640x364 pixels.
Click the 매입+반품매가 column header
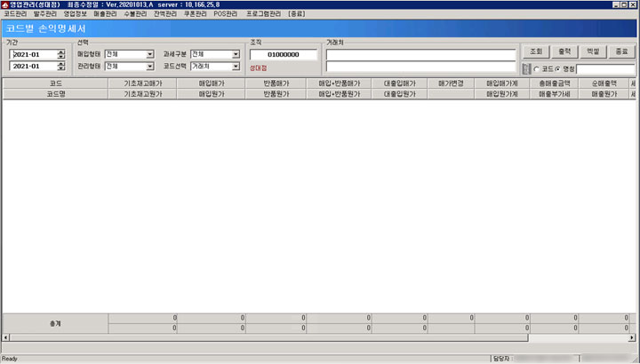click(340, 83)
